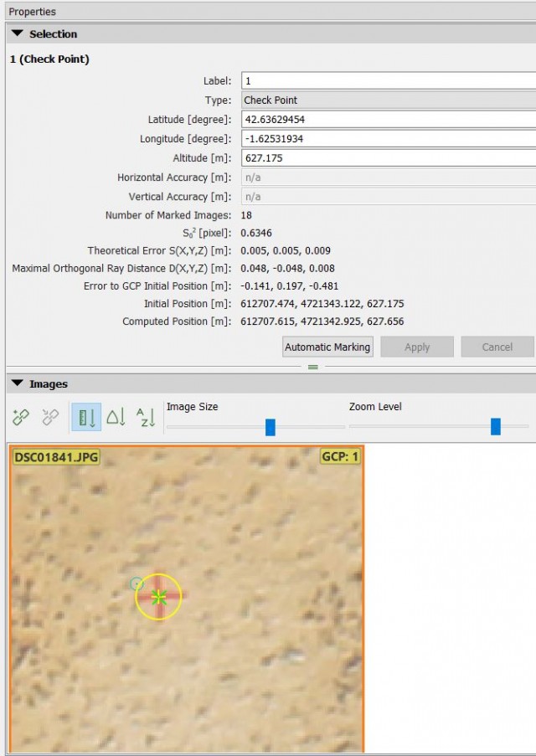Select sort by distance to GCP icon
The height and width of the screenshot is (756, 536).
(86, 417)
